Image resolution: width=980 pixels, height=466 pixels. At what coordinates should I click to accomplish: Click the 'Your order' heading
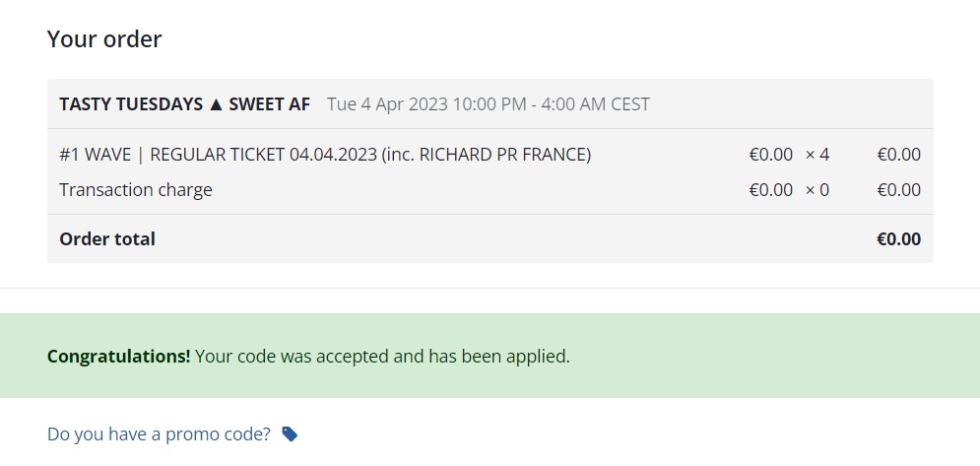tap(104, 38)
